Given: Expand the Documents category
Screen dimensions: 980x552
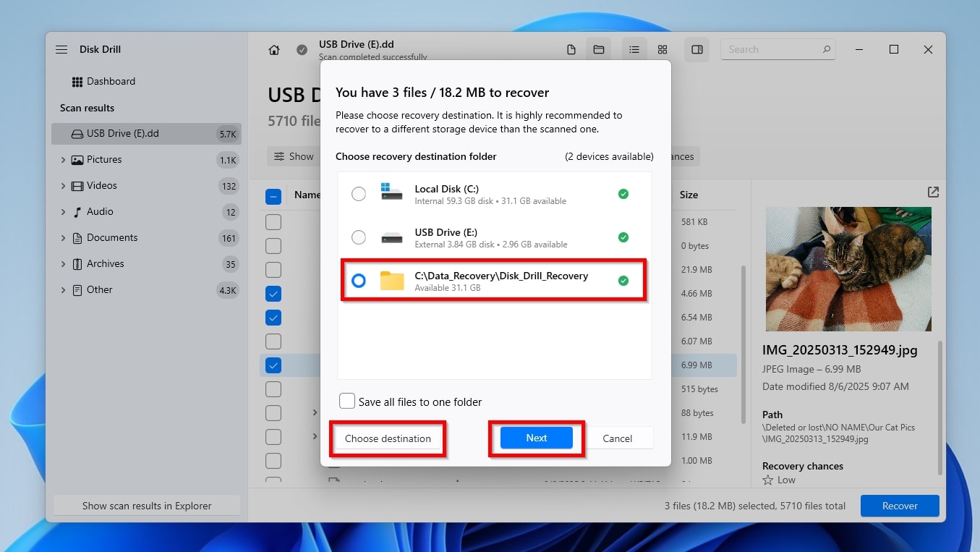Looking at the screenshot, I should click(x=63, y=238).
